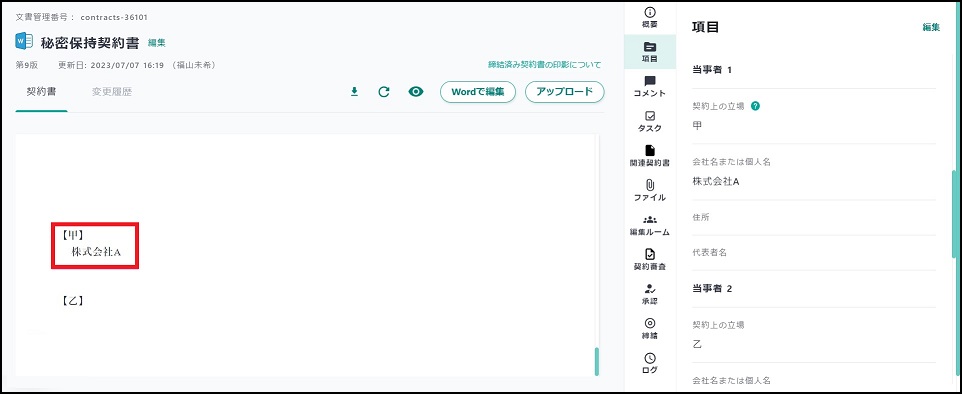The width and height of the screenshot is (962, 394).
Task: Click the 秘密保持契約書 title
Action: pyautogui.click(x=90, y=43)
